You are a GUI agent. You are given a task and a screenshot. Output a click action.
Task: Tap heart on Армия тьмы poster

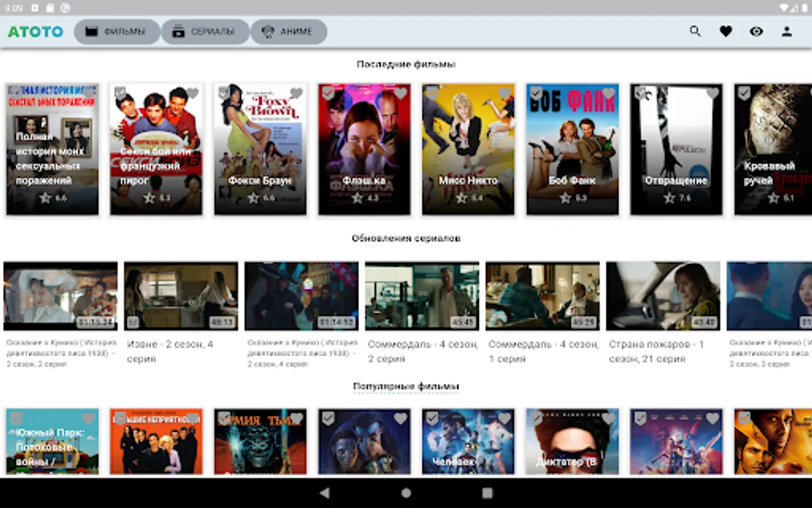coord(297,418)
